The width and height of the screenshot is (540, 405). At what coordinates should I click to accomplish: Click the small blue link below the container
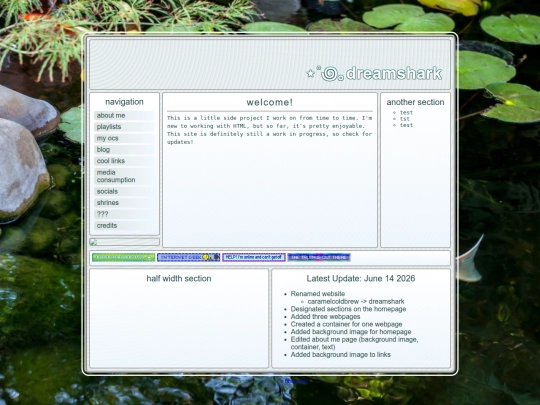[296, 381]
